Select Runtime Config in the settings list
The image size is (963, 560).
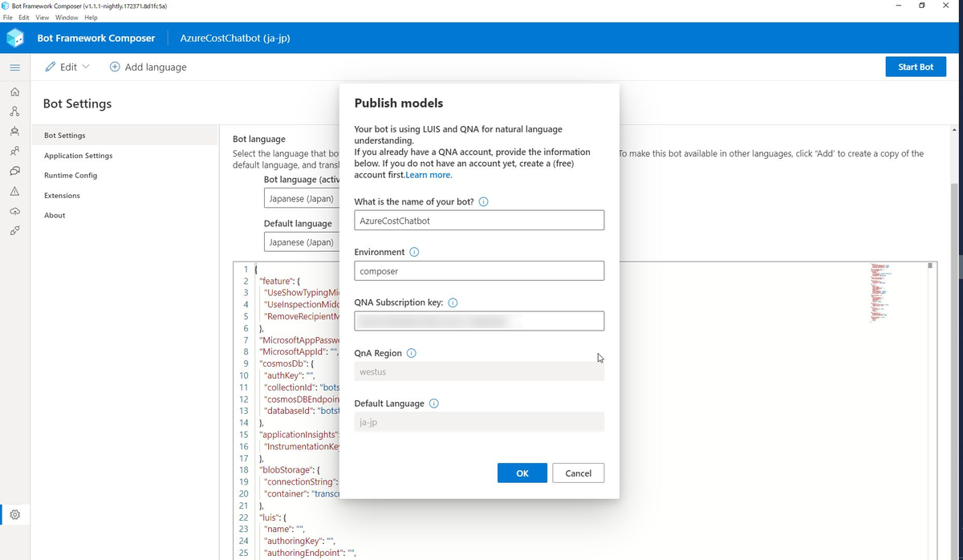pos(71,175)
